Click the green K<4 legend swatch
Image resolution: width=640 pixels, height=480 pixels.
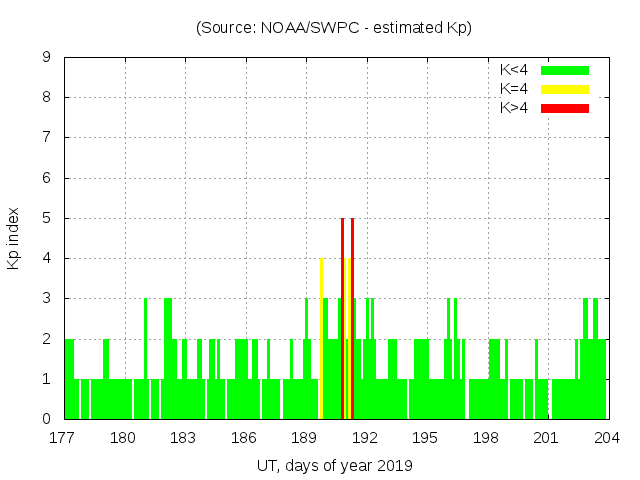565,70
